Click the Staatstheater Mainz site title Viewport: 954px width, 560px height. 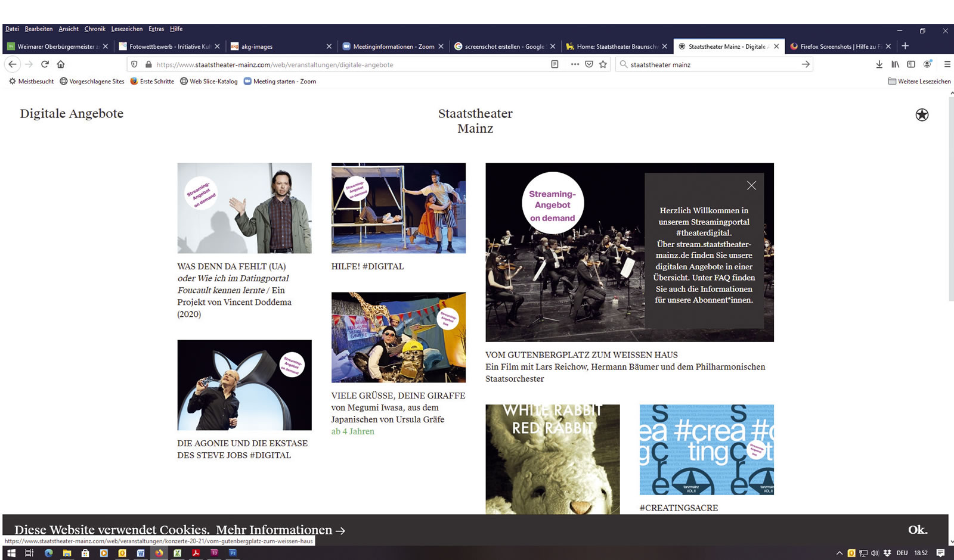click(x=475, y=121)
